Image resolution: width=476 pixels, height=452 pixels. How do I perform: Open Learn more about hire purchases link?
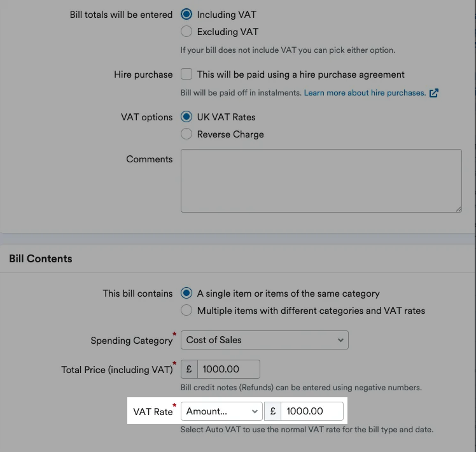click(x=365, y=93)
